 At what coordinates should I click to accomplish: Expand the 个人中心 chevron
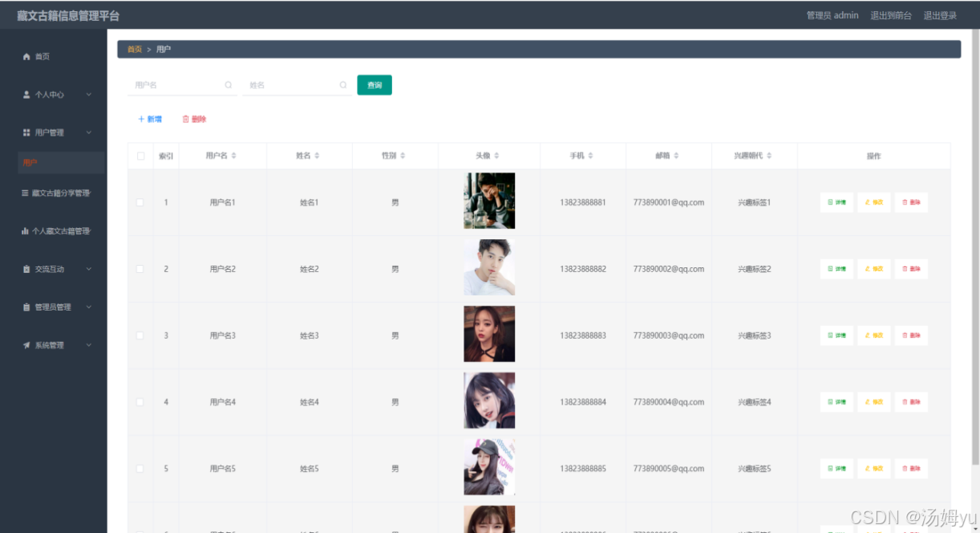point(89,95)
